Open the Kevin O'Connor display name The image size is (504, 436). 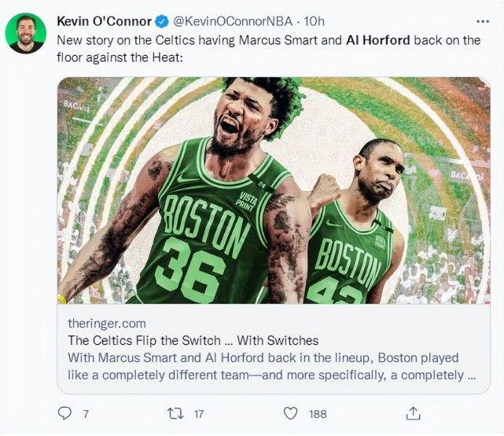pyautogui.click(x=103, y=20)
